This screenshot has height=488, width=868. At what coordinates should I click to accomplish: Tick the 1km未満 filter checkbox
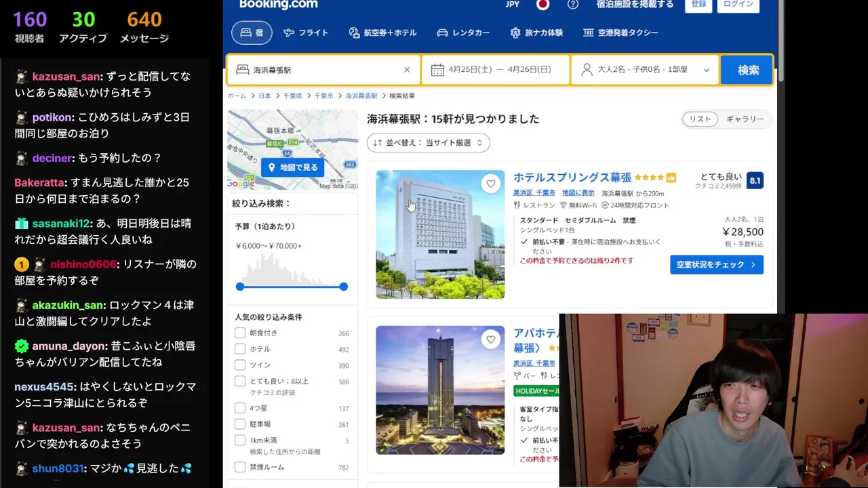[240, 440]
